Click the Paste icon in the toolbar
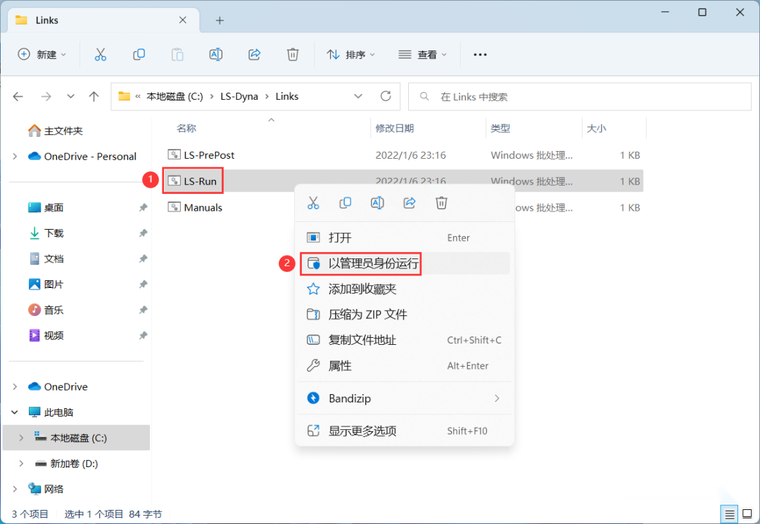 pyautogui.click(x=177, y=54)
